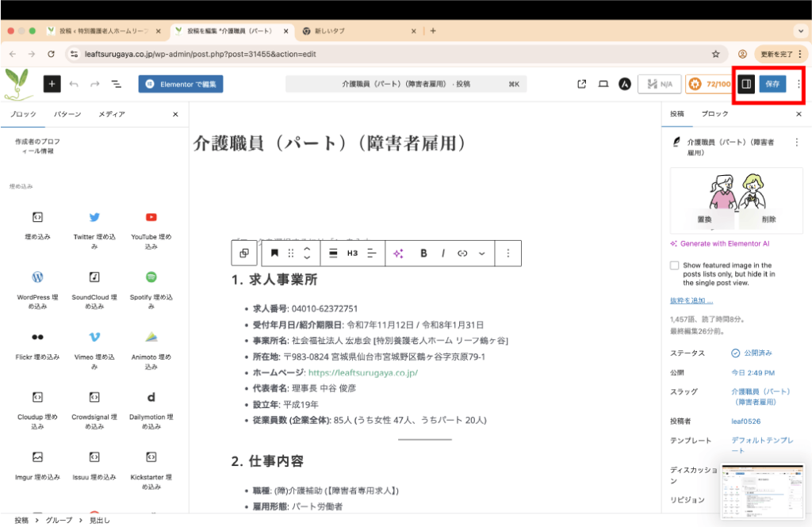
Task: Apply italic formatting in block toolbar
Action: pyautogui.click(x=443, y=254)
